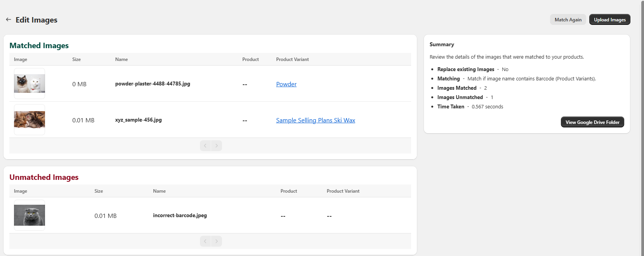Image resolution: width=644 pixels, height=256 pixels.
Task: Select the powder-plaster-4488-44785.jpg file name
Action: point(153,84)
